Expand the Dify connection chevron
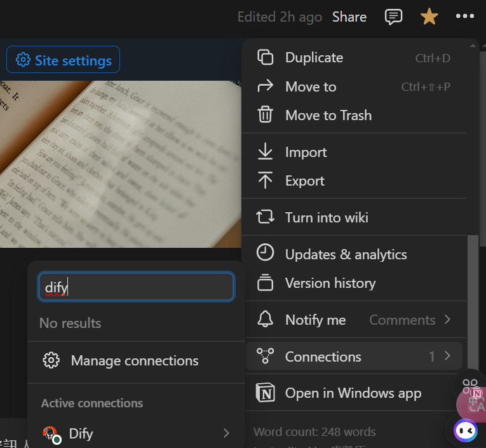The width and height of the screenshot is (486, 448). point(226,433)
